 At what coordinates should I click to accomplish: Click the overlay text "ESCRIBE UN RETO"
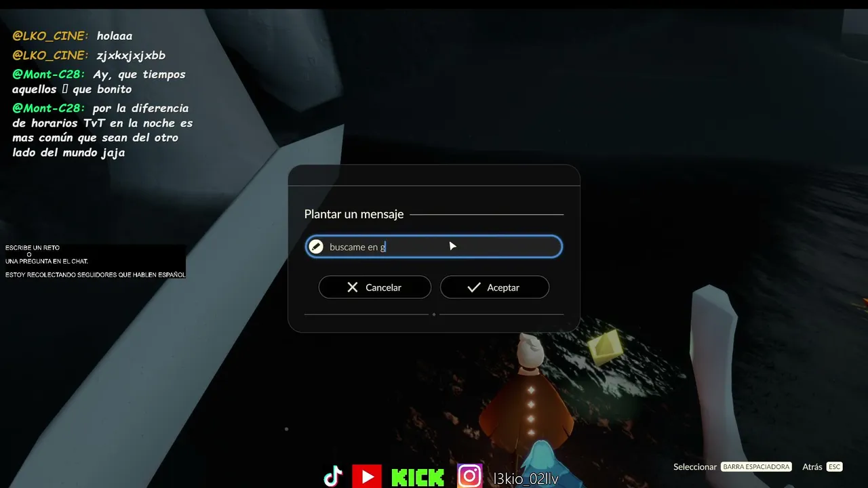coord(33,248)
